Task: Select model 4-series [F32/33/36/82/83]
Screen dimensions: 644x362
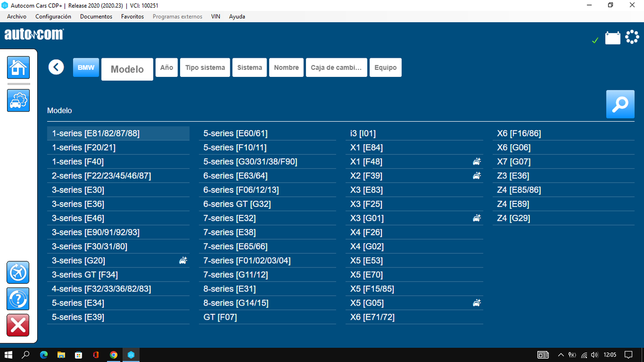Action: 118,289
